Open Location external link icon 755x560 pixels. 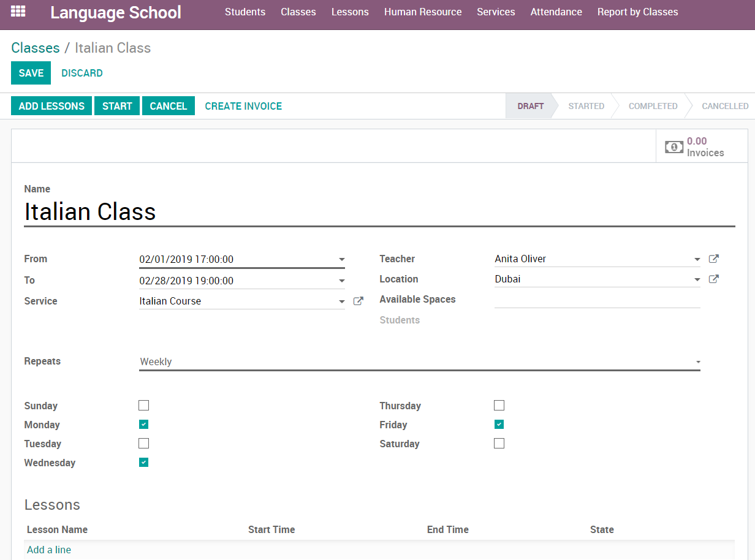coord(713,279)
